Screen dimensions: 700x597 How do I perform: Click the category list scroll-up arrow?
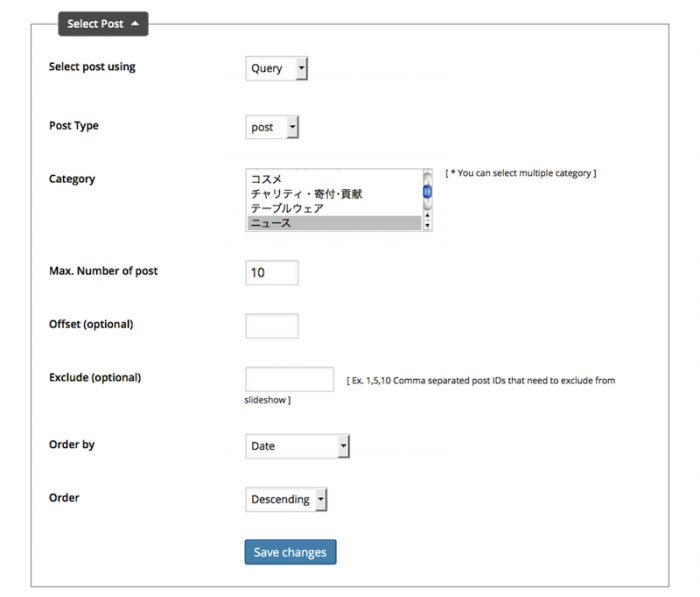(427, 215)
